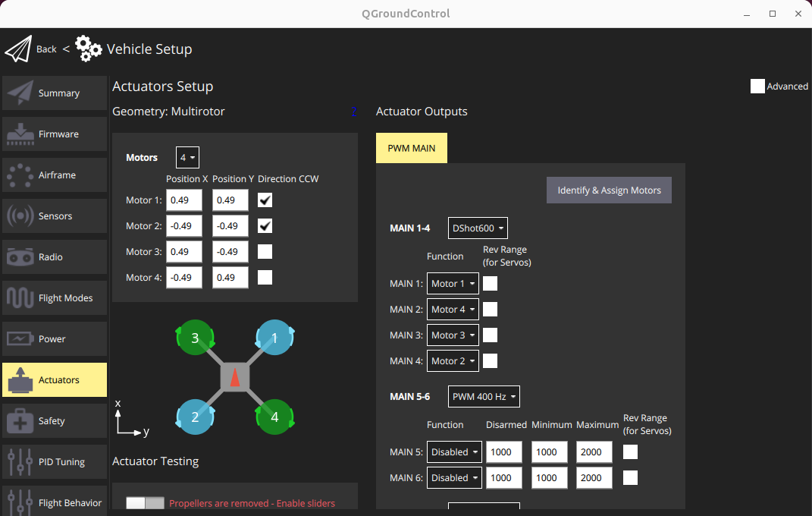Click the Airframe dots icon
812x516 pixels.
[20, 175]
